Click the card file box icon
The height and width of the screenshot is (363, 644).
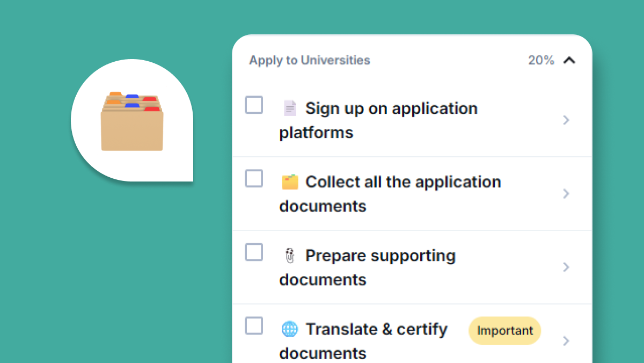[132, 121]
